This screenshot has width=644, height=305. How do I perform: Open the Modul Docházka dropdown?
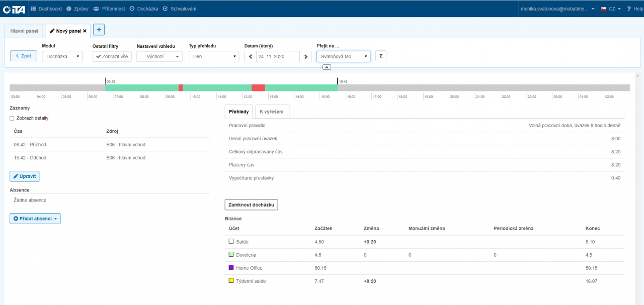pos(62,57)
